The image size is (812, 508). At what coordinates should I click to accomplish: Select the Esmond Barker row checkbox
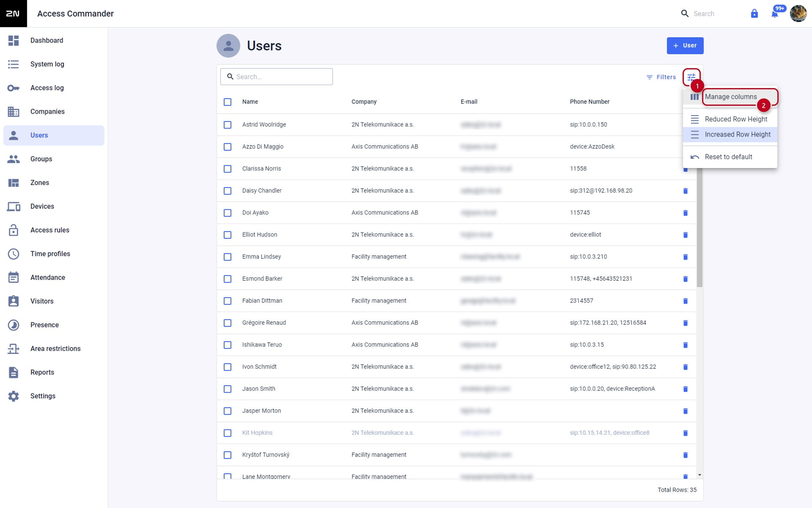(x=228, y=279)
